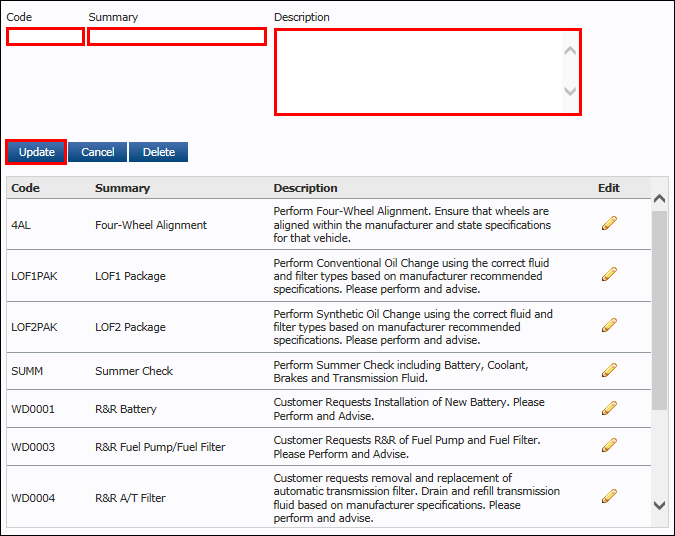Click table scrollbar down arrow
The height and width of the screenshot is (536, 675).
pyautogui.click(x=659, y=505)
